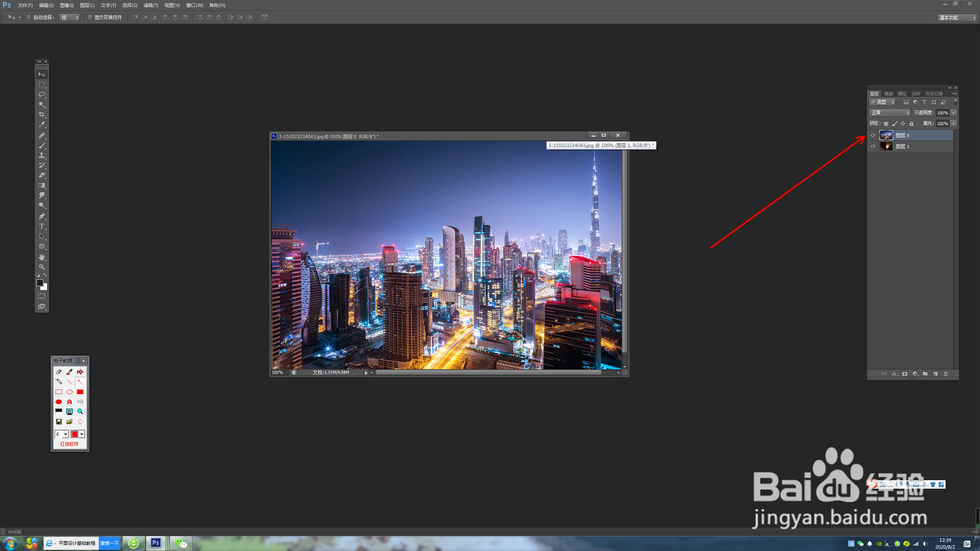Select the 图层 1 layer thumbnail
Viewport: 980px width, 551px height.
[x=886, y=146]
